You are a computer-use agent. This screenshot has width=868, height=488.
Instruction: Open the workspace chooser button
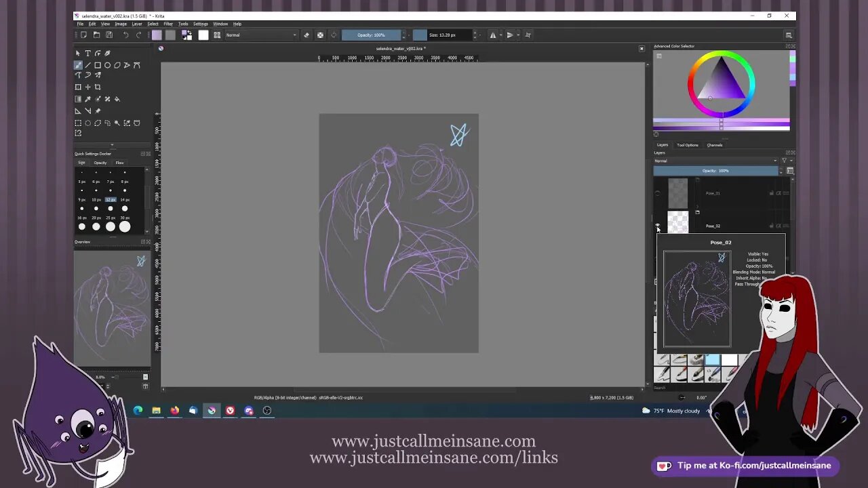pyautogui.click(x=789, y=35)
